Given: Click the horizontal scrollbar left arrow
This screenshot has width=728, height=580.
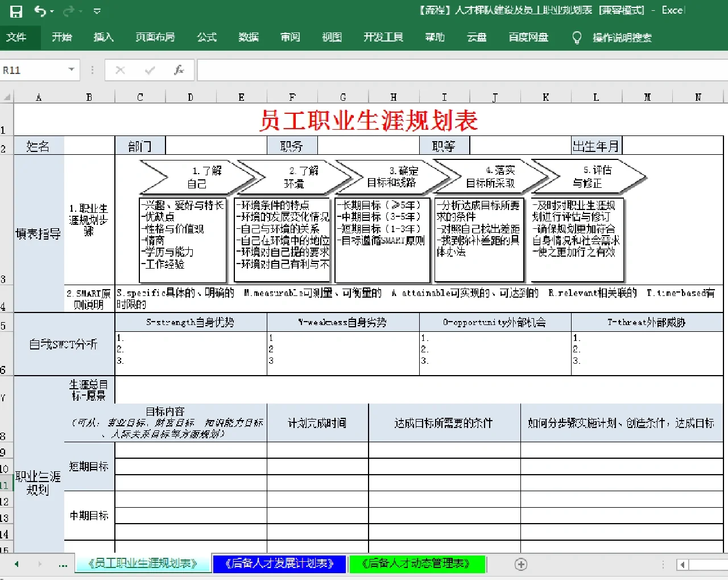Looking at the screenshot, I should (682, 565).
